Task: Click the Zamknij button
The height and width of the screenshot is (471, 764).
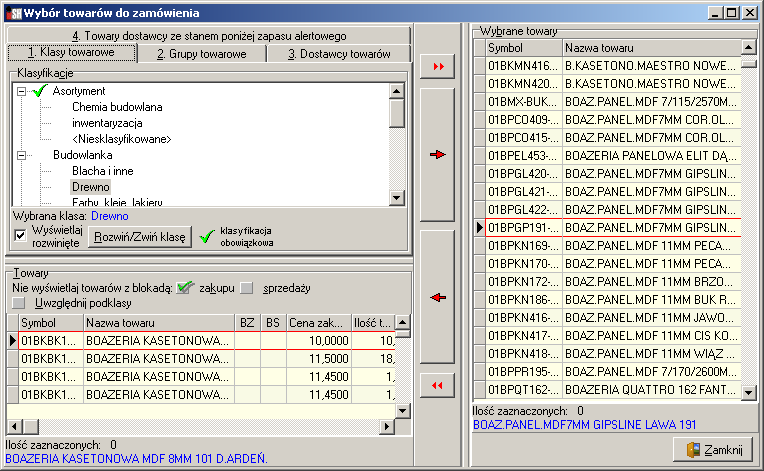Action: [x=715, y=450]
